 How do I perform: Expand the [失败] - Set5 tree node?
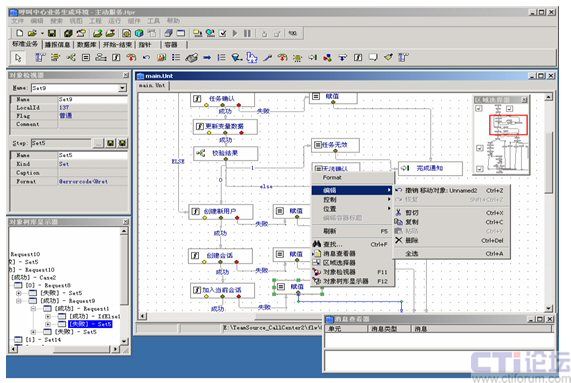click(18, 293)
